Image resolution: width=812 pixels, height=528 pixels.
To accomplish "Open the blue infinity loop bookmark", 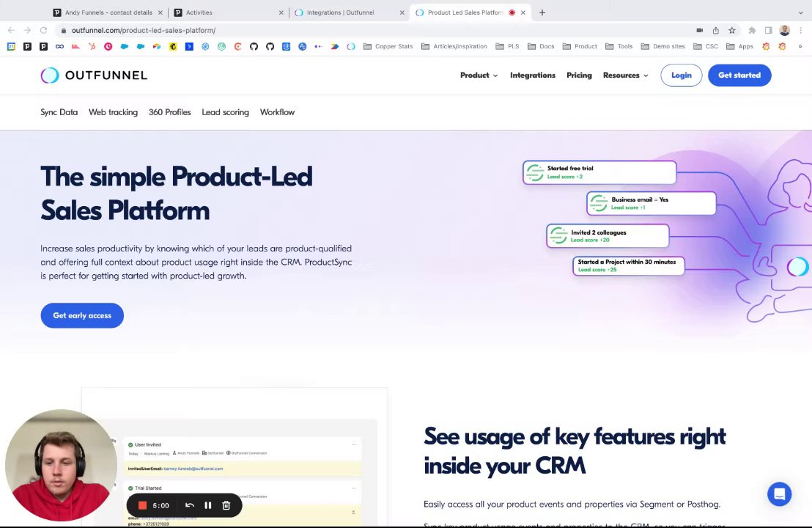I will click(x=59, y=46).
